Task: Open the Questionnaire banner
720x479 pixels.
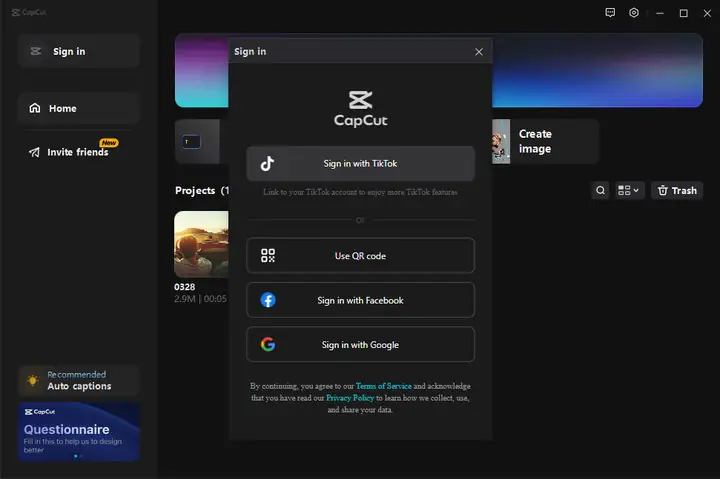Action: [x=78, y=431]
